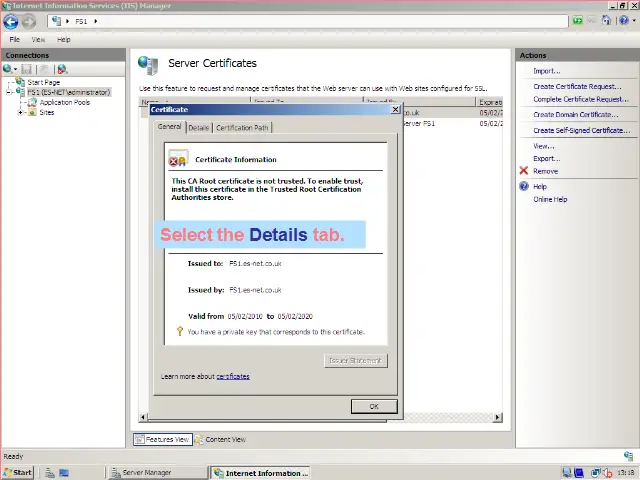This screenshot has height=480, width=640.
Task: Click the Server Certificates globe icon
Action: tap(148, 65)
